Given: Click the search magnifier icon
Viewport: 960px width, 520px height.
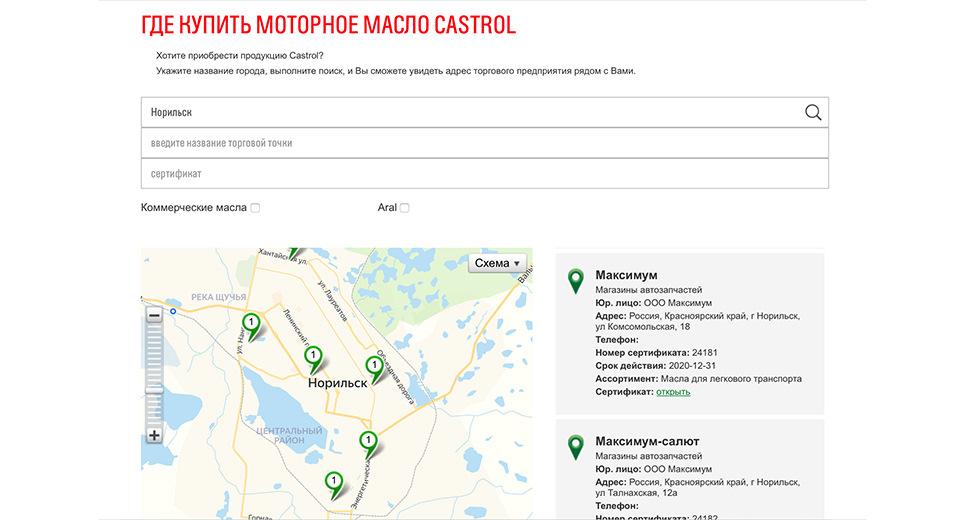Looking at the screenshot, I should 812,112.
